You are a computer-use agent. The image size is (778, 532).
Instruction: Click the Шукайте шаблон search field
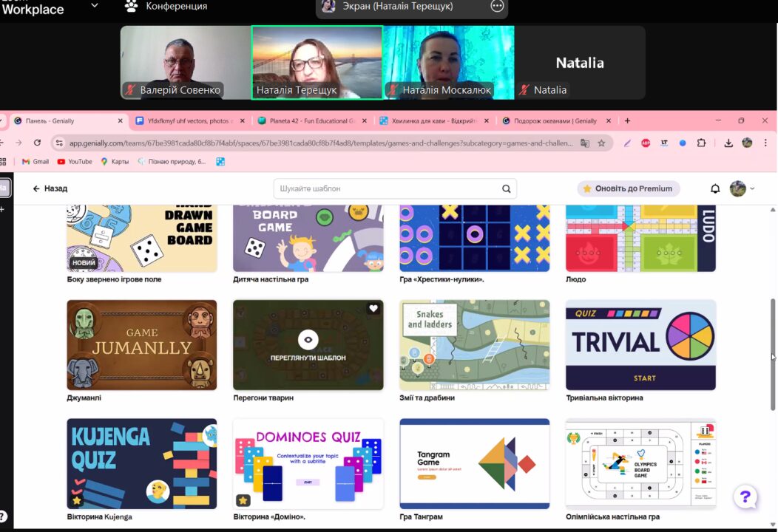pyautogui.click(x=394, y=188)
